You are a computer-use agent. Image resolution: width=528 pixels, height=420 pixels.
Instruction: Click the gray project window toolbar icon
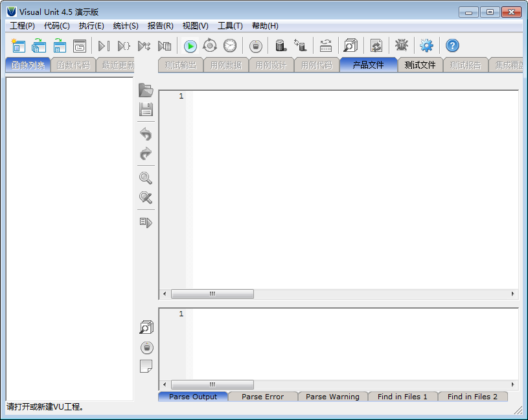pos(80,46)
